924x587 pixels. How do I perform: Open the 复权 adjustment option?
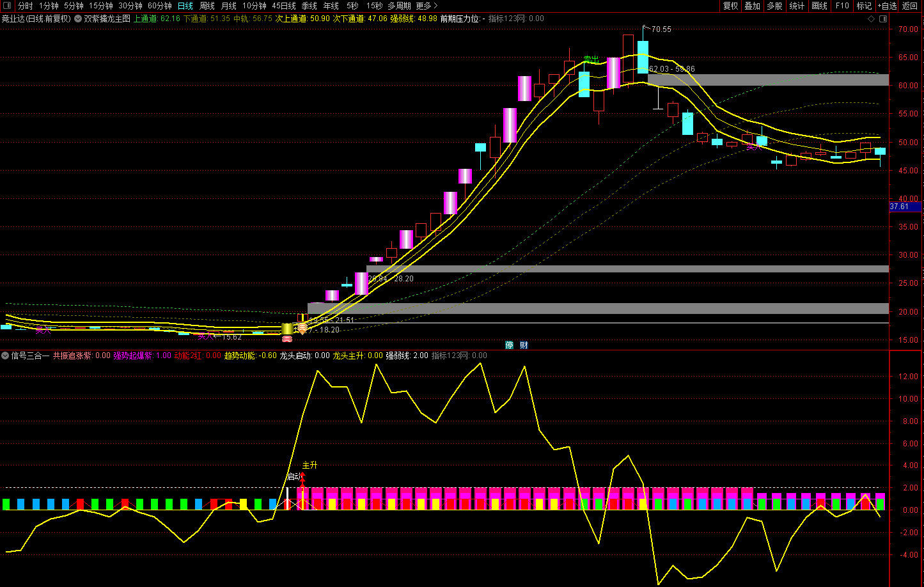[730, 6]
